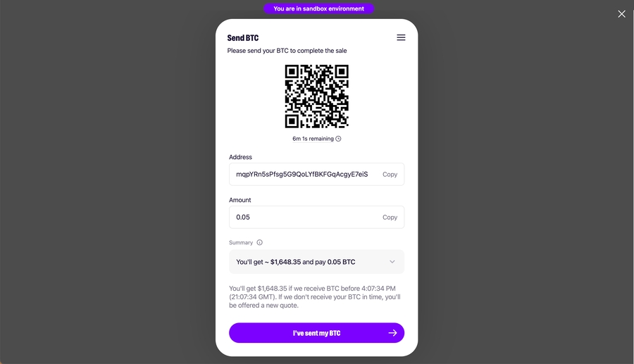This screenshot has width=634, height=364.
Task: Click the clock icon beside remaining time
Action: coord(338,139)
